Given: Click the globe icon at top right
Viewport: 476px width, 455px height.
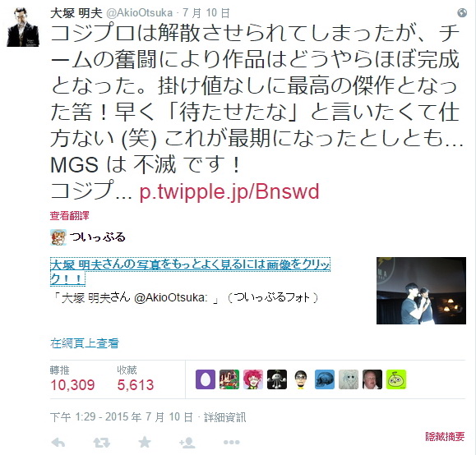Looking at the screenshot, I should (x=462, y=13).
